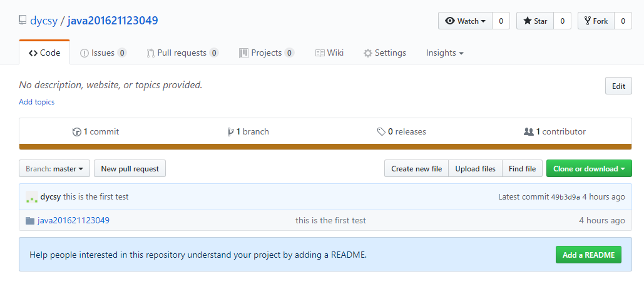The image size is (644, 289).
Task: Fork the repository
Action: [x=596, y=21]
